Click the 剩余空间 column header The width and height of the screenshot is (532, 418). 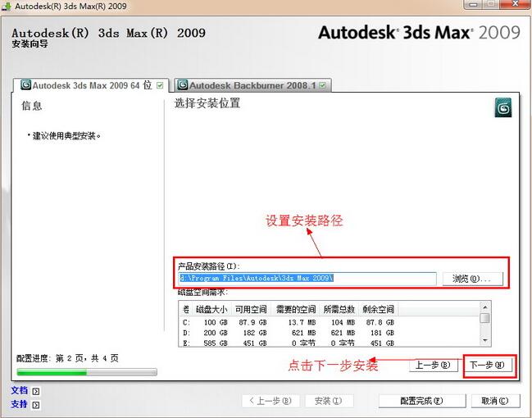(378, 310)
